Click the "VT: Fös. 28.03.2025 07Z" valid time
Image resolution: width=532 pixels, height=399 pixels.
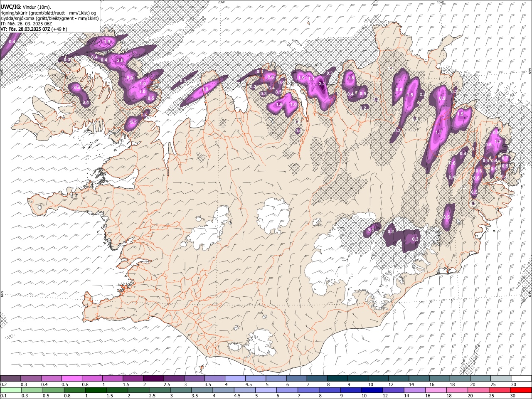tap(25, 29)
